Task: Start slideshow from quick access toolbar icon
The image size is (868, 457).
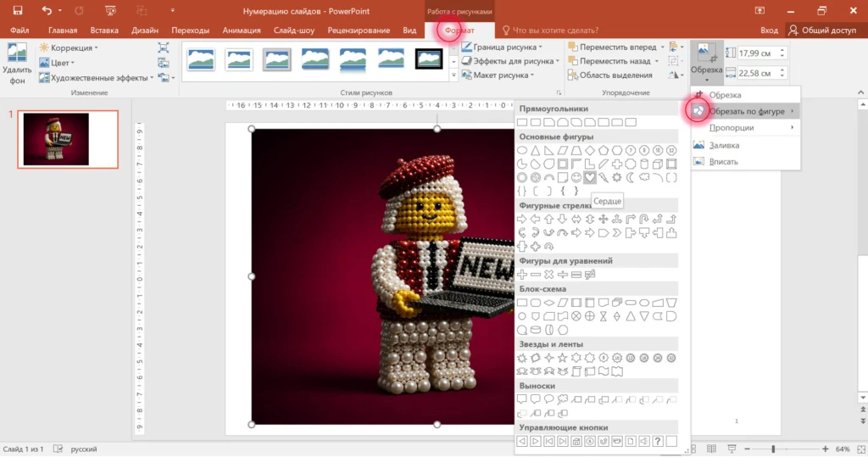Action: click(x=111, y=10)
